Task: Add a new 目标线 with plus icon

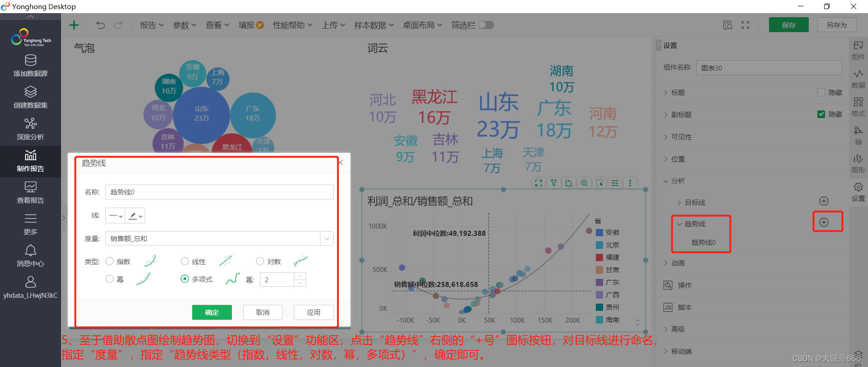Action: pyautogui.click(x=824, y=201)
